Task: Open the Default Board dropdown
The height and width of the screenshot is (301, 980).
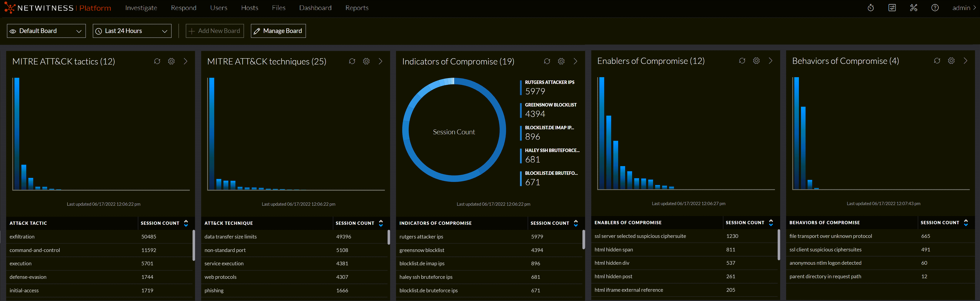Action: tap(46, 31)
